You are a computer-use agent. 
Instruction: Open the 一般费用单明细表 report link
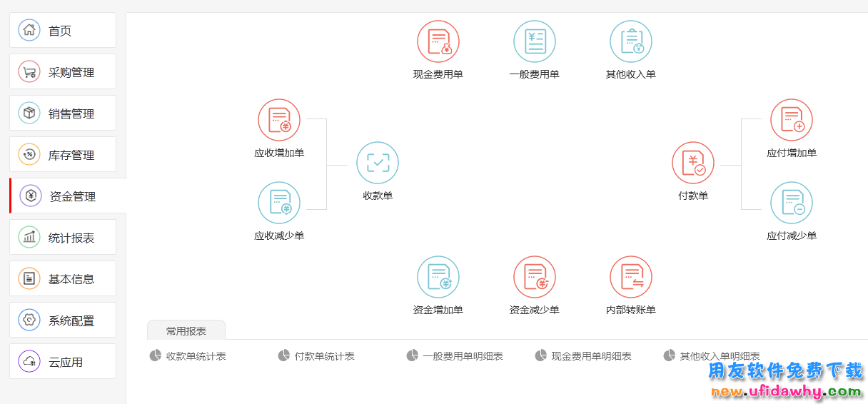click(x=462, y=356)
